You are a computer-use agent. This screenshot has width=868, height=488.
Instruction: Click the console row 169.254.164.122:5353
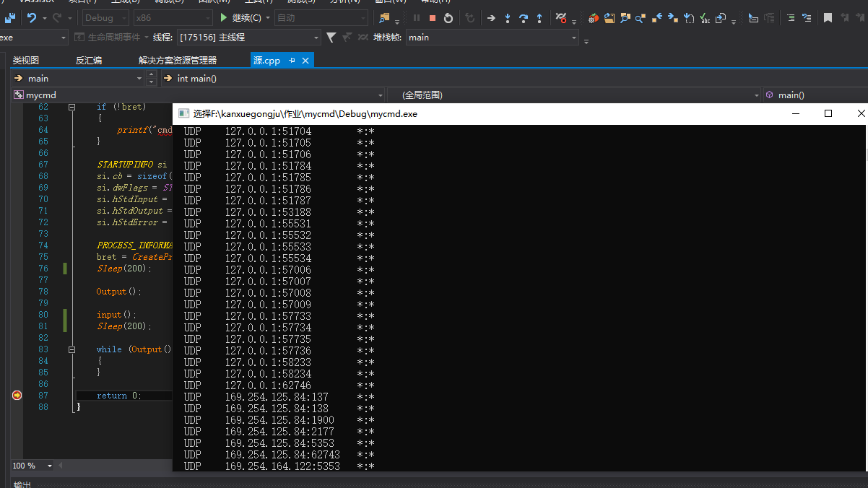(279, 466)
